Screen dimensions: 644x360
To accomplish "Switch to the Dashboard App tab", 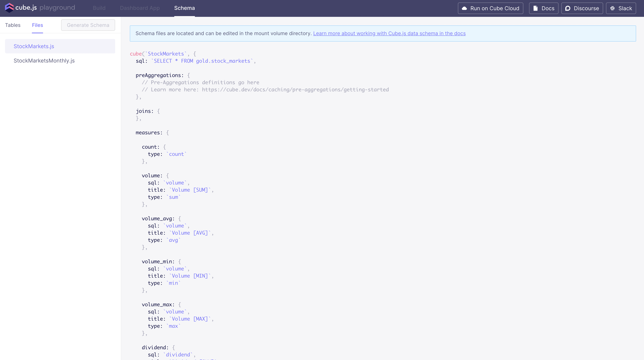I will pos(140,8).
